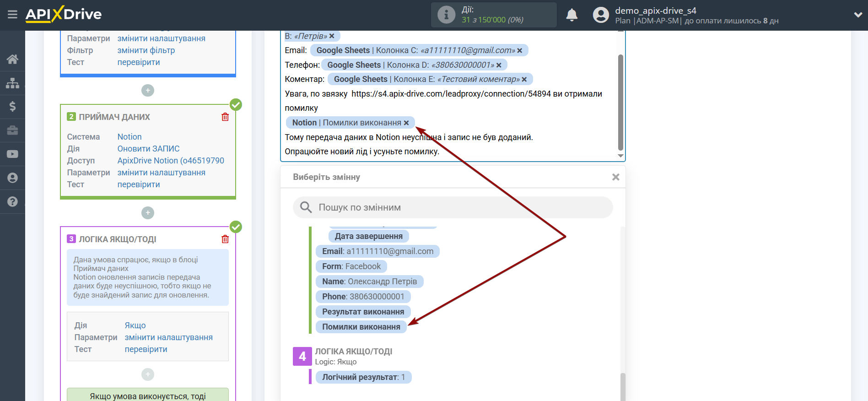The width and height of the screenshot is (868, 401).
Task: Click перевірити in the logic block
Action: 146,349
